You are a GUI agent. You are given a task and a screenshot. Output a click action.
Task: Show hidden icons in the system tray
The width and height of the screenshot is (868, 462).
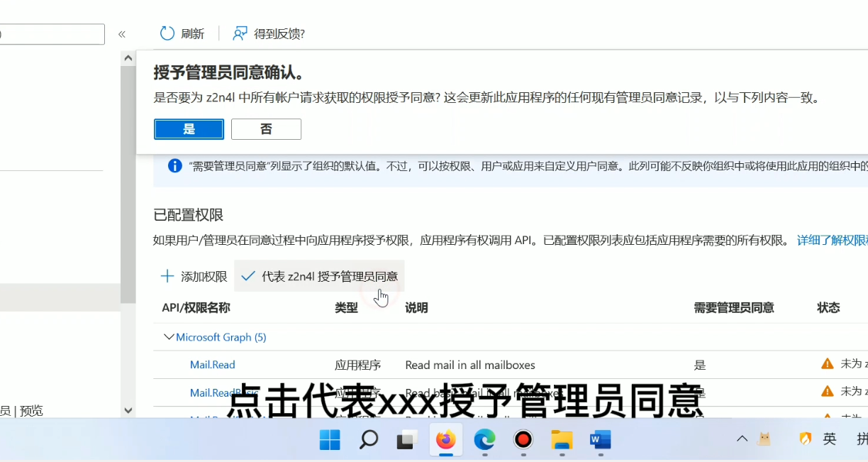point(742,439)
